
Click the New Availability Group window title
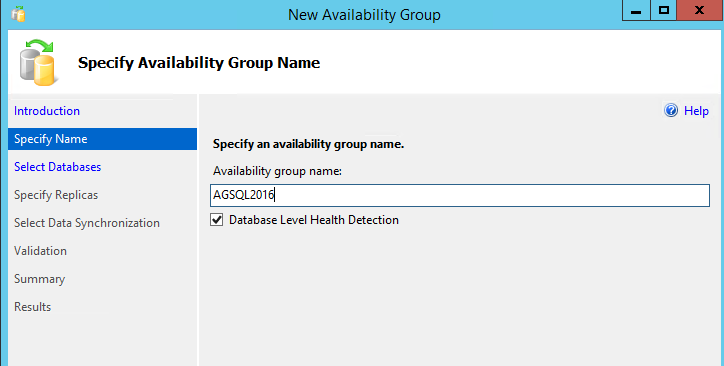tap(364, 15)
